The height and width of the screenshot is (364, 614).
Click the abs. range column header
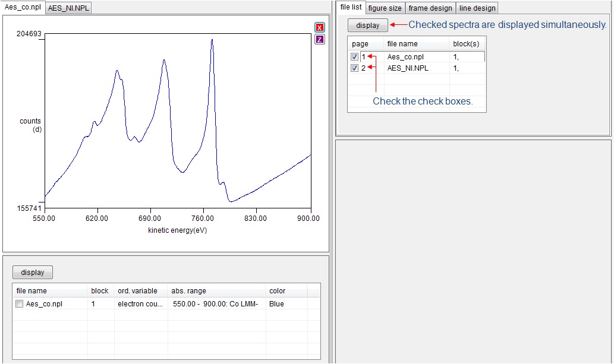pyautogui.click(x=187, y=291)
